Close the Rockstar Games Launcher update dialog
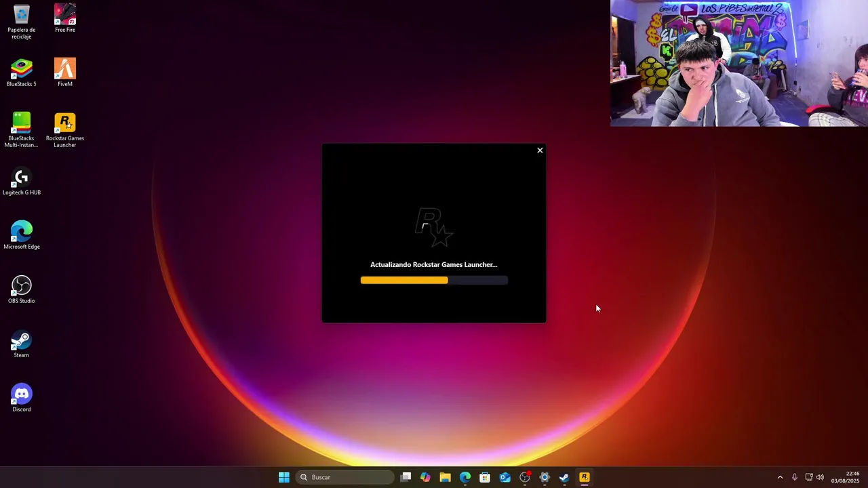The width and height of the screenshot is (868, 488). (540, 150)
